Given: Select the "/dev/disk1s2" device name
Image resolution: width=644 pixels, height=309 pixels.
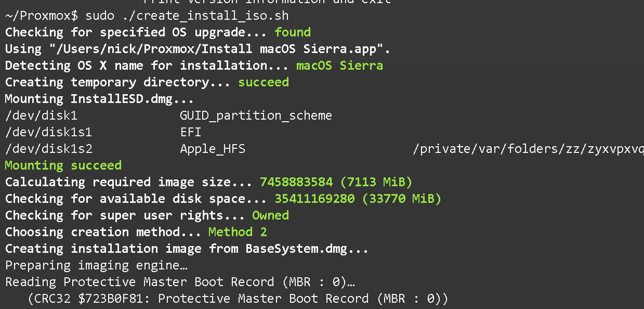Looking at the screenshot, I should click(x=49, y=149).
